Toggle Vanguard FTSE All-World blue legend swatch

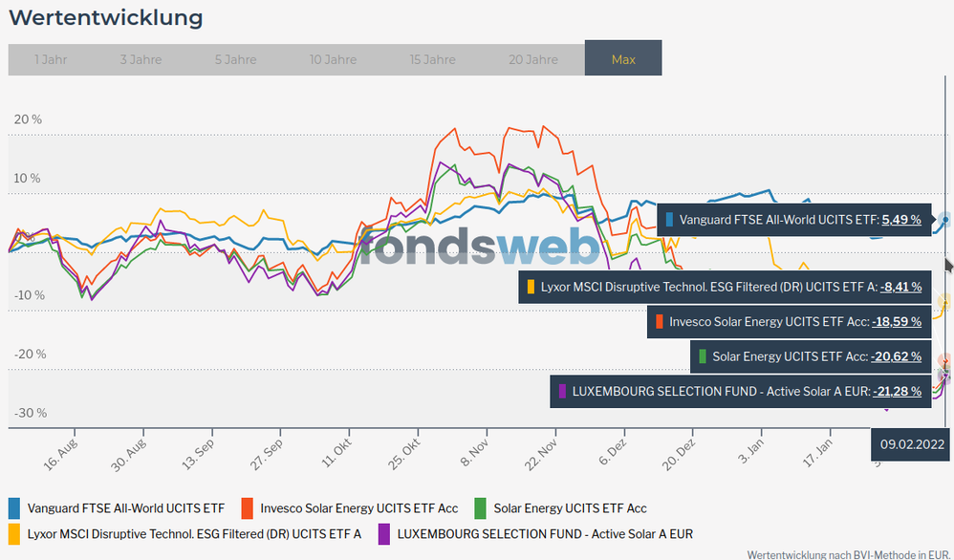click(x=14, y=508)
